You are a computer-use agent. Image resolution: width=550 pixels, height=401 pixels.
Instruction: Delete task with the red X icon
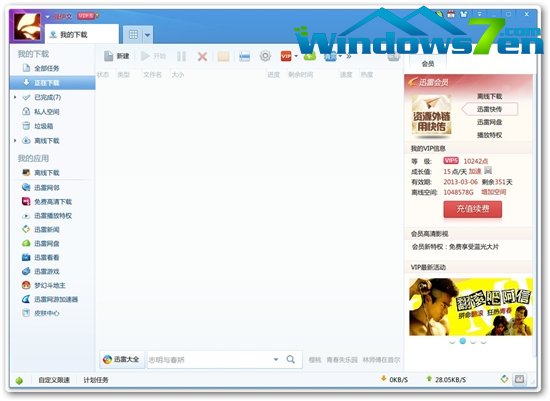coord(202,56)
